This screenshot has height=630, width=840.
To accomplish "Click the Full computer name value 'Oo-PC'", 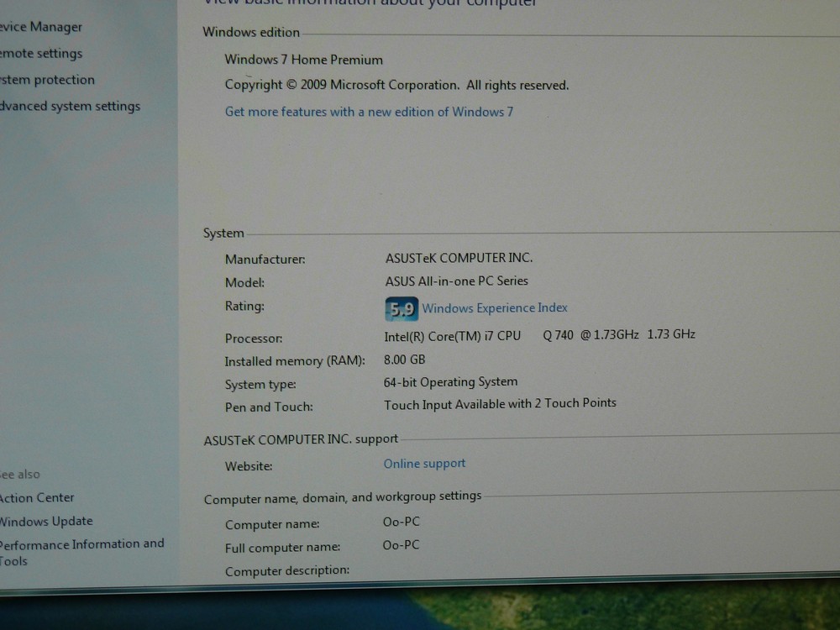I will point(401,545).
